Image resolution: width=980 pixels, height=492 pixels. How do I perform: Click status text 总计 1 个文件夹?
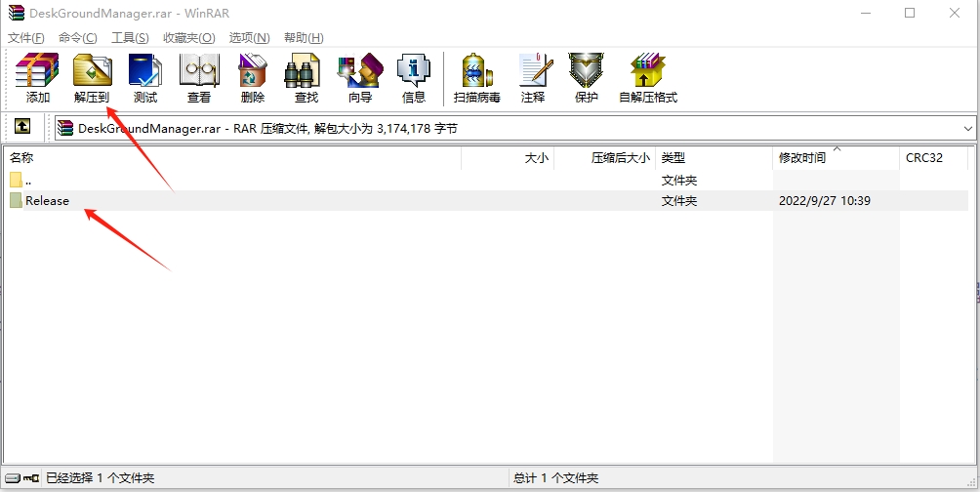(556, 478)
